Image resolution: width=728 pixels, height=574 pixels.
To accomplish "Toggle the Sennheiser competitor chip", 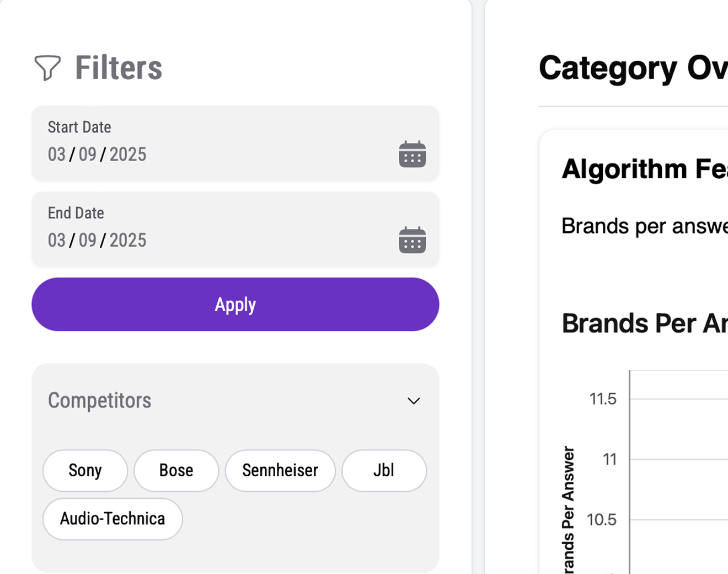I will pyautogui.click(x=280, y=470).
